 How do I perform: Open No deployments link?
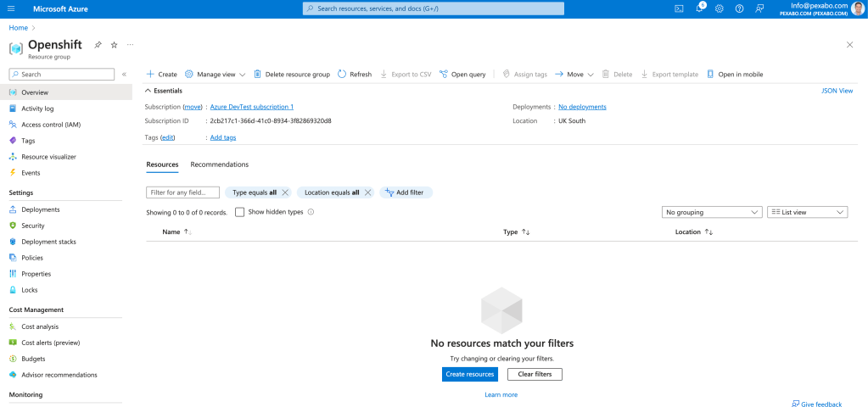[x=582, y=107]
